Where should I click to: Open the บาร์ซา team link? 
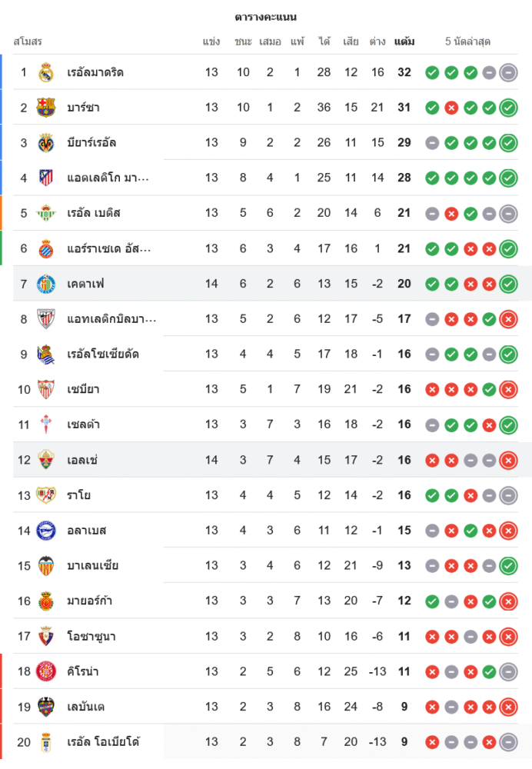pyautogui.click(x=83, y=108)
